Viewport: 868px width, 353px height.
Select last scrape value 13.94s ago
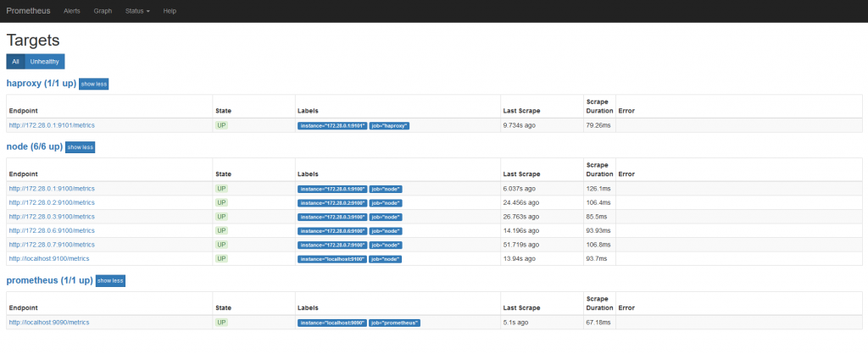[520, 258]
